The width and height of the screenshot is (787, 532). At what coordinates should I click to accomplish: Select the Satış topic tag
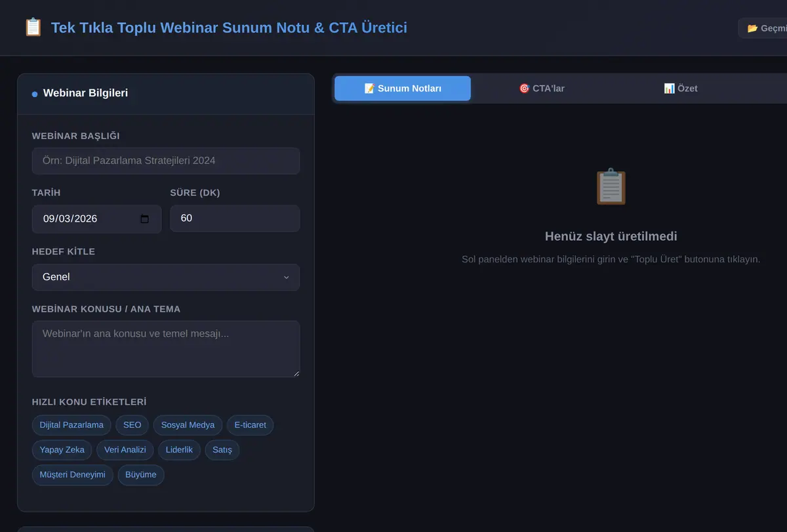[222, 450]
